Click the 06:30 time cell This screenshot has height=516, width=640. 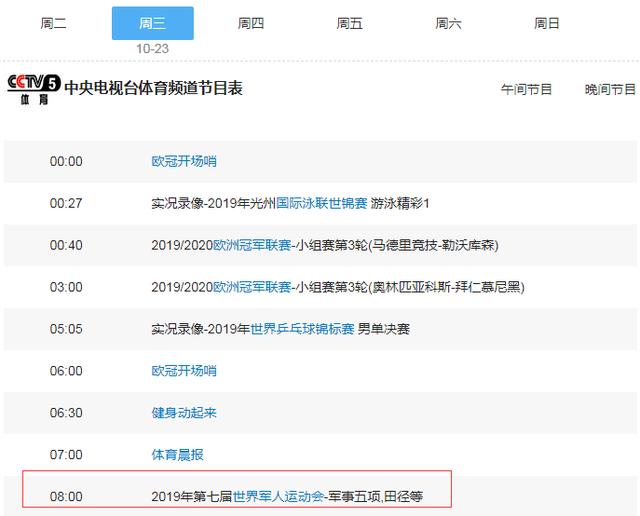(66, 413)
